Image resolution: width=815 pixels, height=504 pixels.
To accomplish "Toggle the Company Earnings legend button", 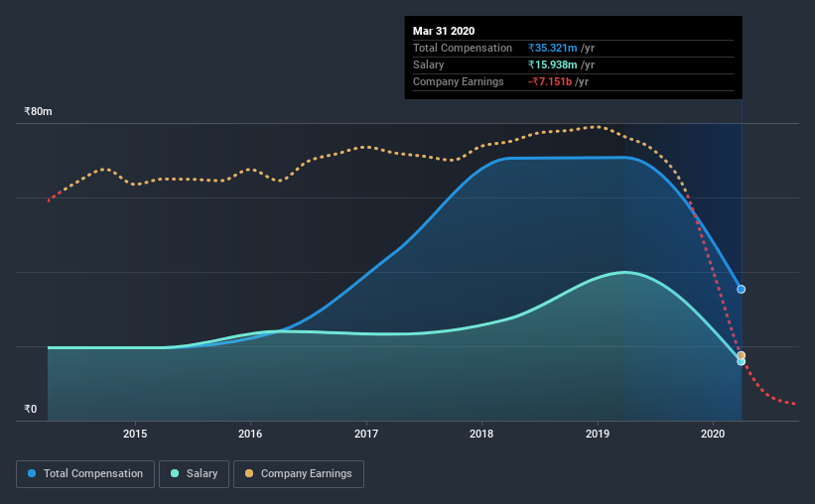I will pyautogui.click(x=299, y=474).
